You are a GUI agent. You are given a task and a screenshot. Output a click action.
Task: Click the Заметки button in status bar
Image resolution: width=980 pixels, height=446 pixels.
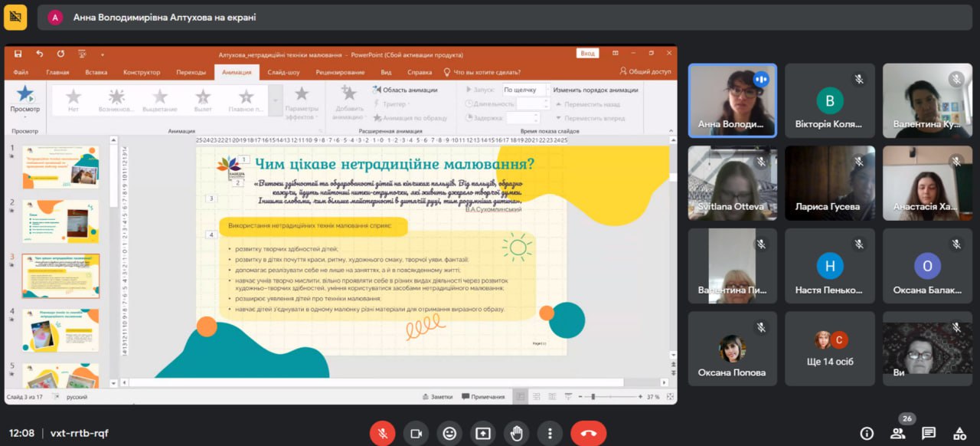point(437,397)
